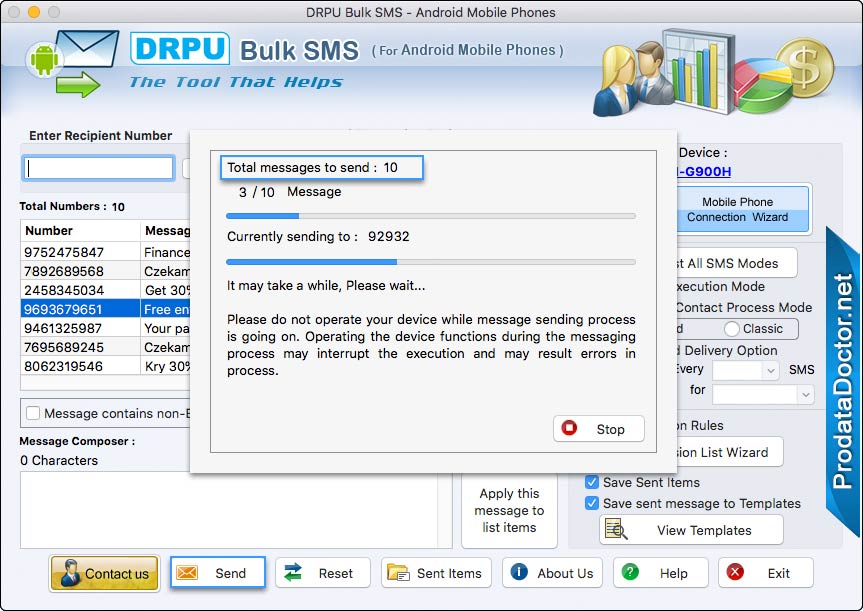Click the Stop button
863x611 pixels.
599,428
